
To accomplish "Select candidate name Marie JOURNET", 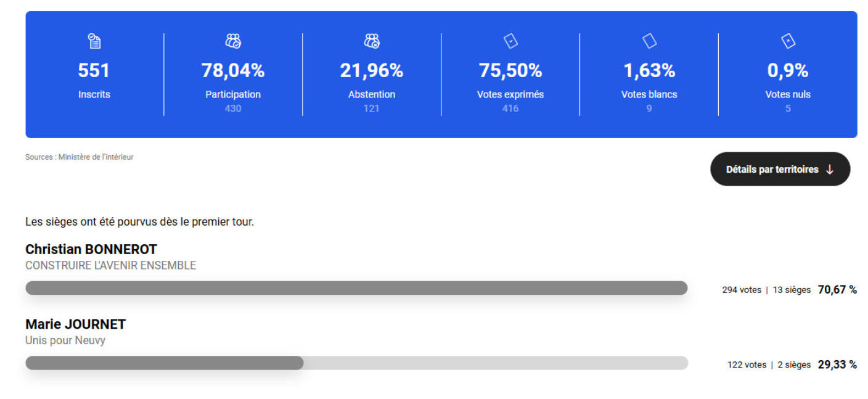I will [75, 324].
